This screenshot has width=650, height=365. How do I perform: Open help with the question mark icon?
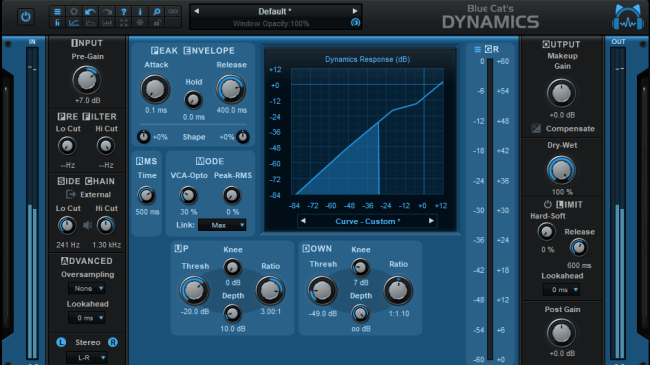123,12
